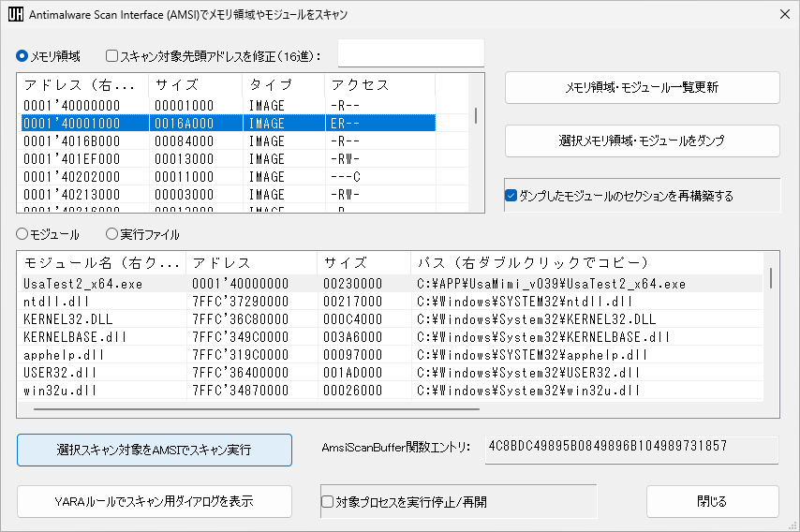
Task: Click the module list アドレス column header
Action: click(252, 263)
